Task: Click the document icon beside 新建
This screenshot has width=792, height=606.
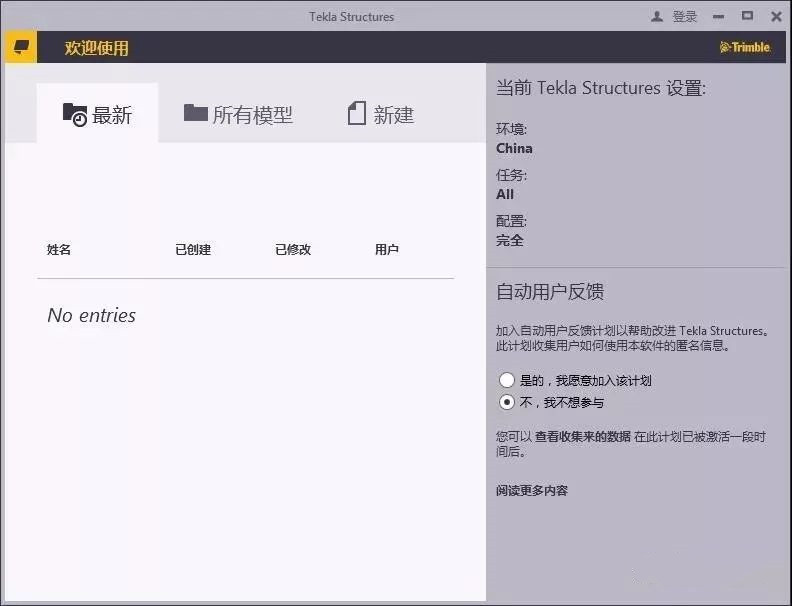Action: click(357, 114)
